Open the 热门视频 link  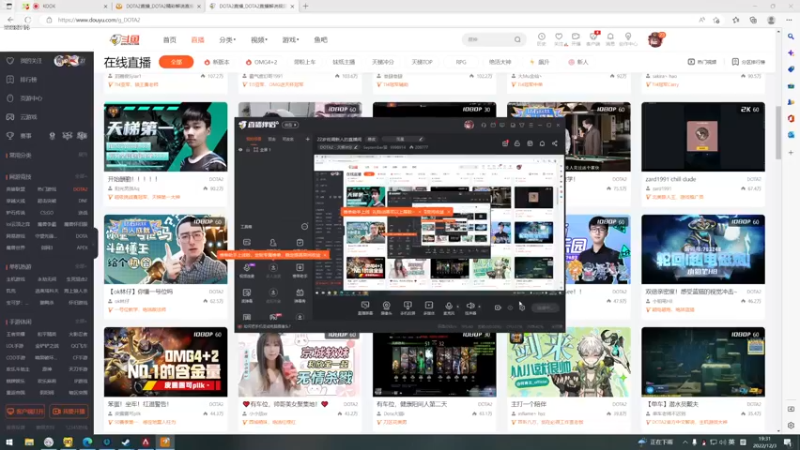[702, 62]
